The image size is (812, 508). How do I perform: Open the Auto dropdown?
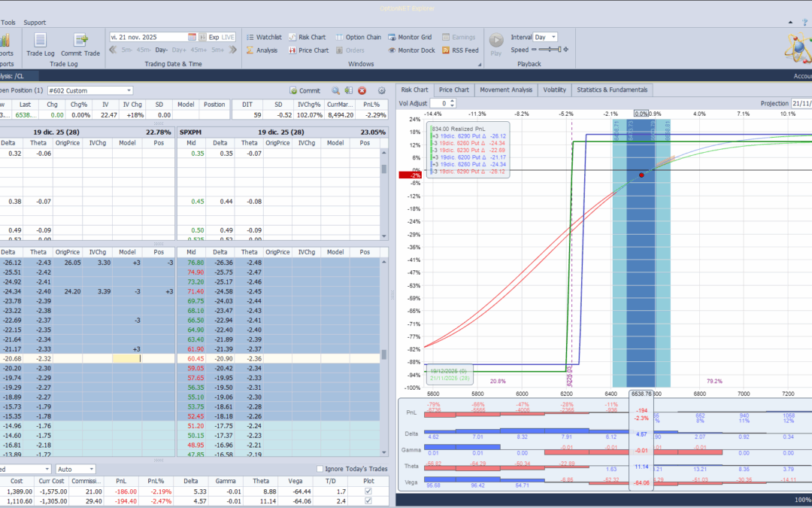(91, 469)
